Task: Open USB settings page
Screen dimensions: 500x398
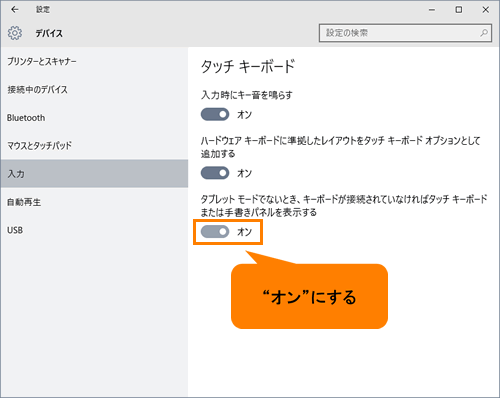Action: click(x=94, y=230)
